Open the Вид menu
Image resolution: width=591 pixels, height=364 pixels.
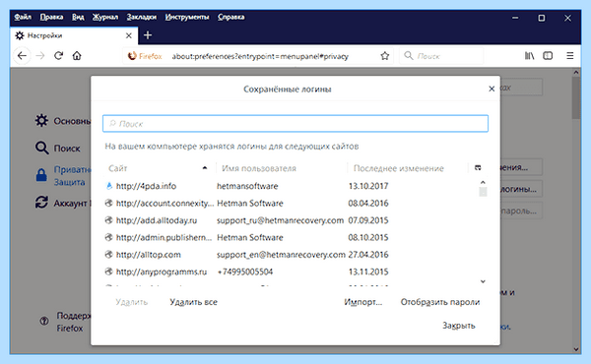78,17
